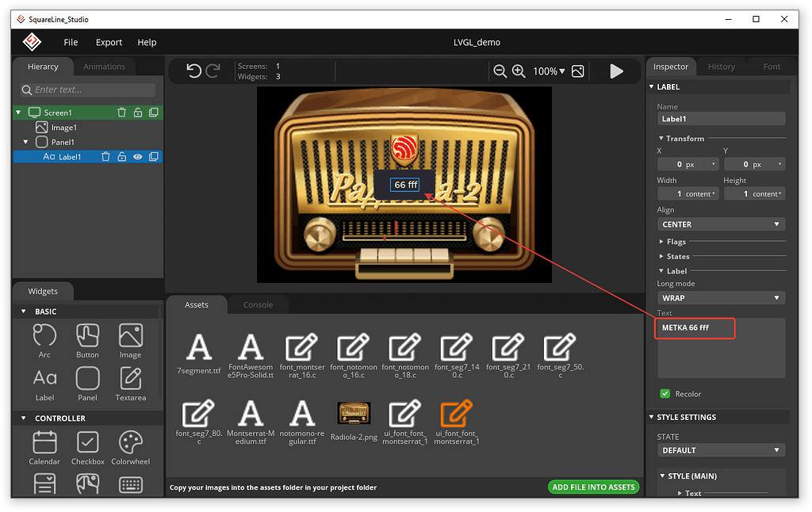This screenshot has width=812, height=512.
Task: Toggle visibility of Label1 in hierarchy
Action: pyautogui.click(x=137, y=156)
